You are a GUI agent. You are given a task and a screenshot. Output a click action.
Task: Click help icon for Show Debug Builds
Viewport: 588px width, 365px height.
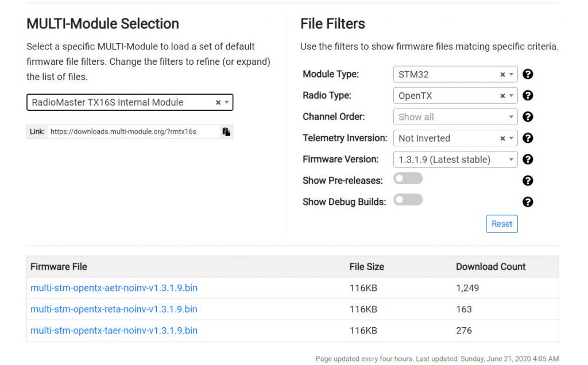pyautogui.click(x=528, y=201)
